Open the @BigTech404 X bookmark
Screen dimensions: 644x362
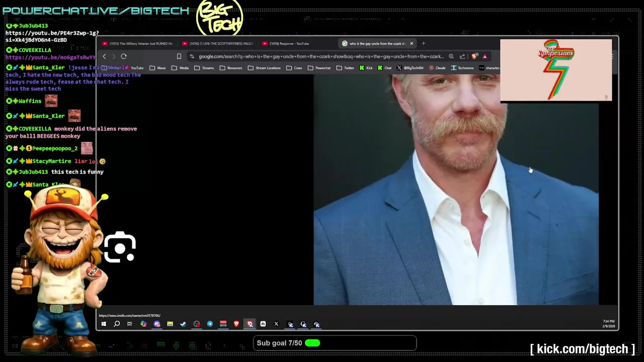[x=411, y=68]
